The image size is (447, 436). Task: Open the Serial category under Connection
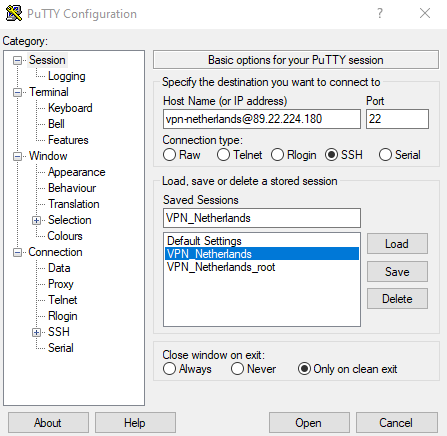coord(60,348)
